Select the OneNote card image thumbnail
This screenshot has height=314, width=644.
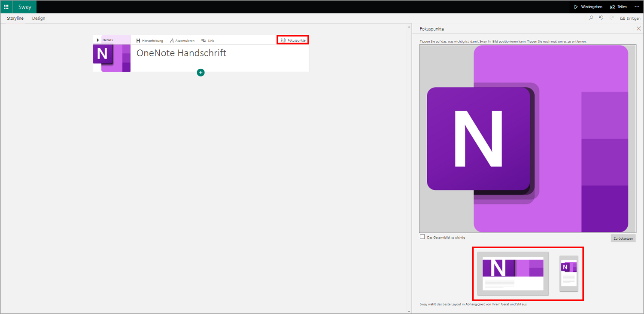click(112, 58)
